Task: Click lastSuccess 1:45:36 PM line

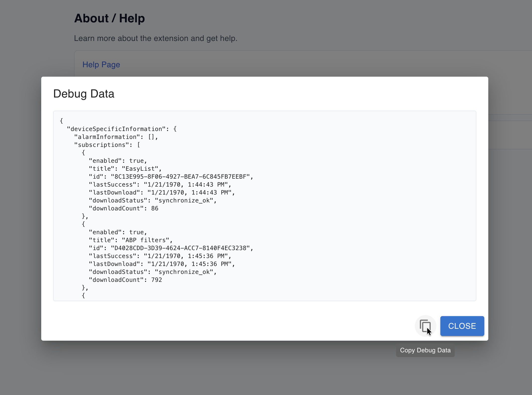Action: 160,256
